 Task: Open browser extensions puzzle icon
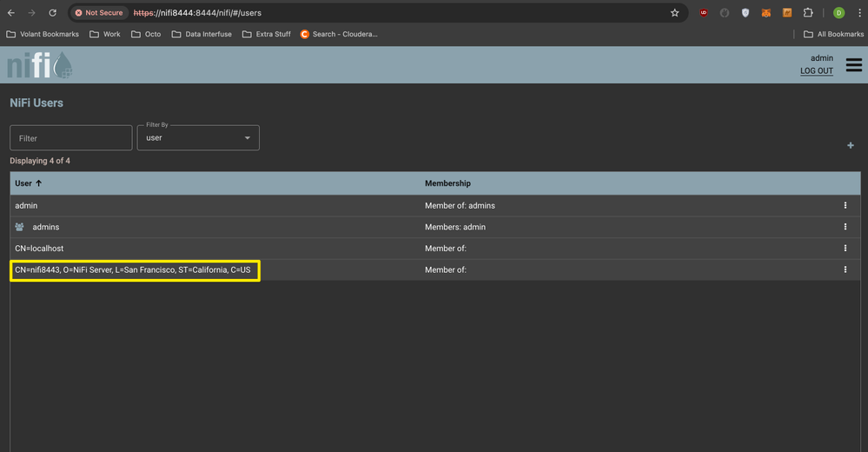click(x=808, y=13)
